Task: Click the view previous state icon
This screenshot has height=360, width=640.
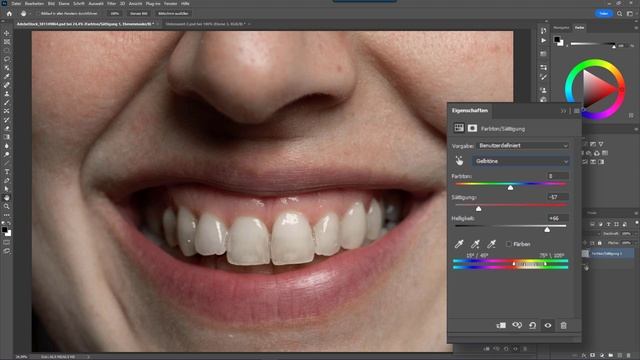Action: coord(517,325)
